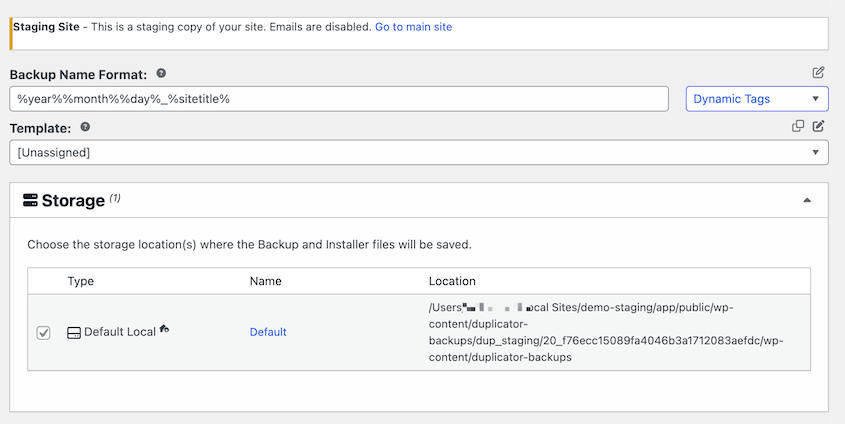
Task: Toggle the Default Local storage checkbox
Action: click(44, 333)
